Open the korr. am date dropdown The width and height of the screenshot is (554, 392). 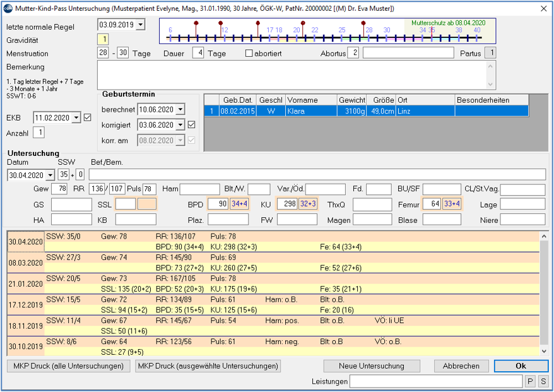tap(180, 140)
